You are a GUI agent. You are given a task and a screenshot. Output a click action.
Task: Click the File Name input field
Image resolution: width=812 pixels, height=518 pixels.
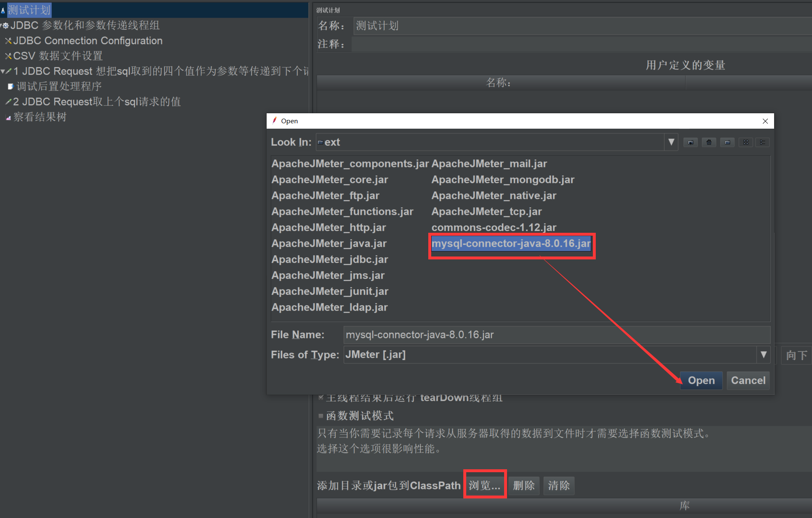click(556, 335)
